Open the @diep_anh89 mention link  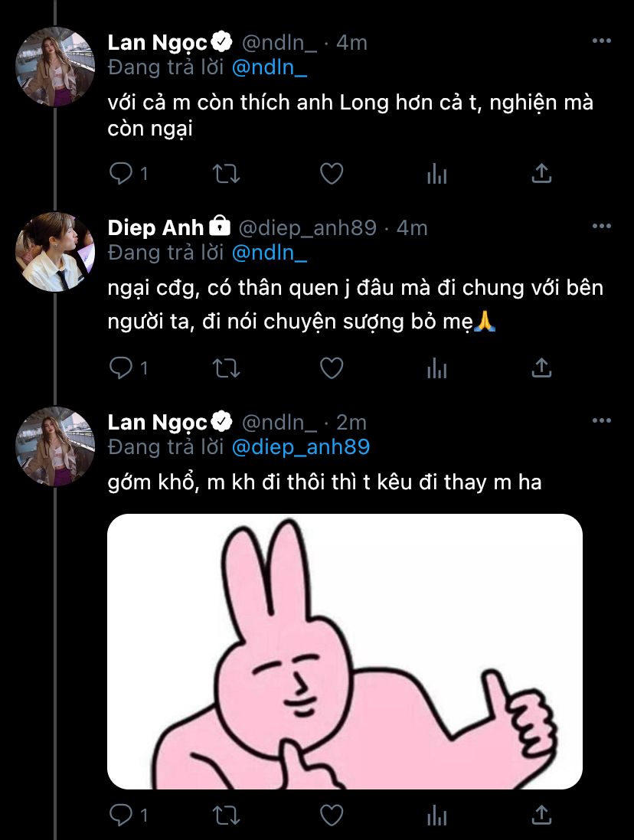coord(300,446)
